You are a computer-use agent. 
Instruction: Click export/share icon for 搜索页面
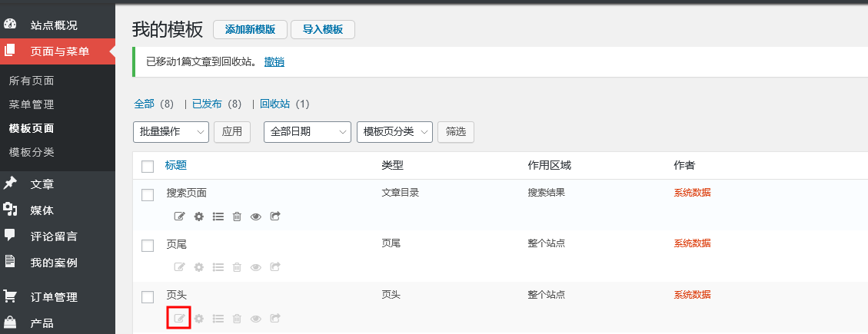point(275,217)
